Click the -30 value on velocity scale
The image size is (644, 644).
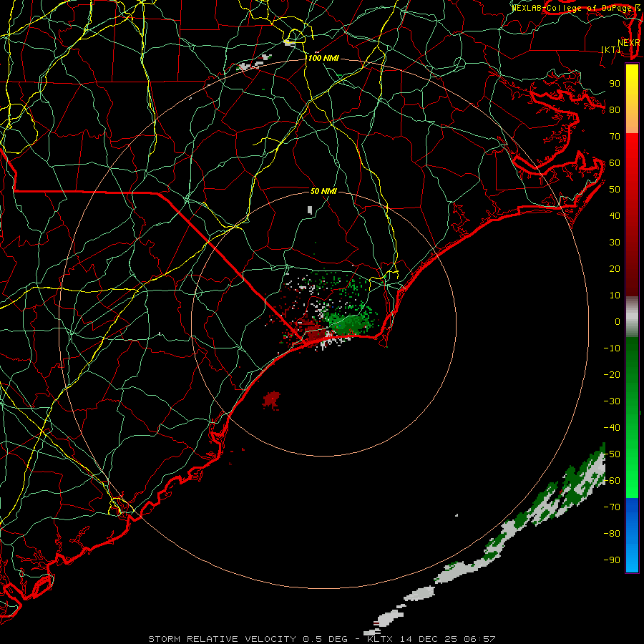tap(612, 401)
